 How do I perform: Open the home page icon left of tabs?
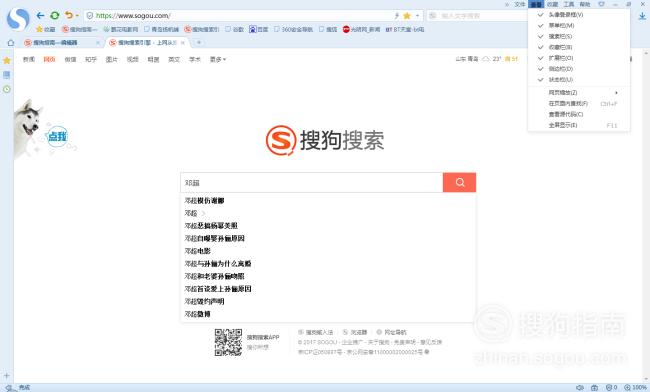[x=11, y=43]
